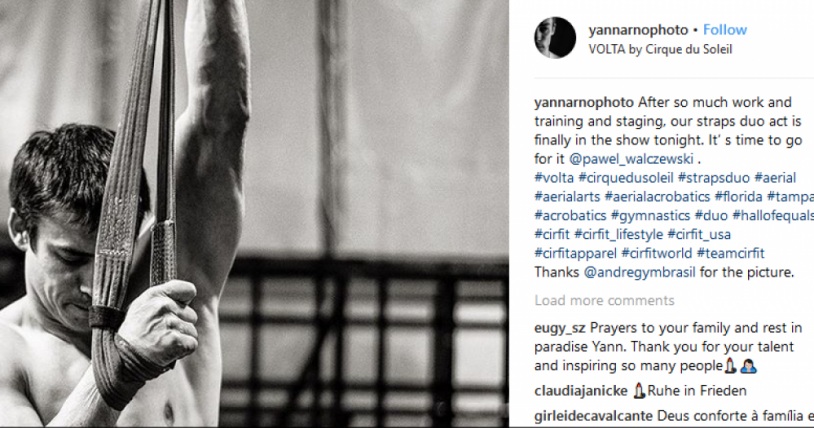Open the #aerialacrobatics hashtag
This screenshot has width=814, height=428.
[657, 196]
